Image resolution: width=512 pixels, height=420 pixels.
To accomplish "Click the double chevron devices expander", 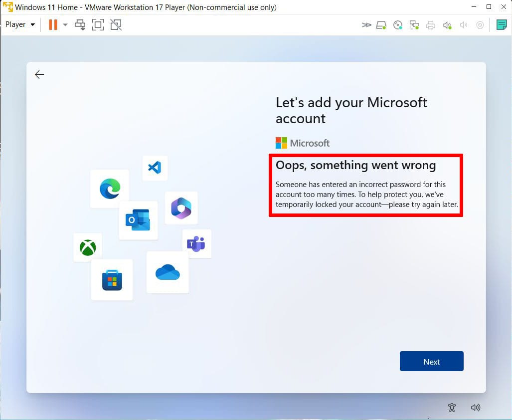I will click(x=366, y=25).
